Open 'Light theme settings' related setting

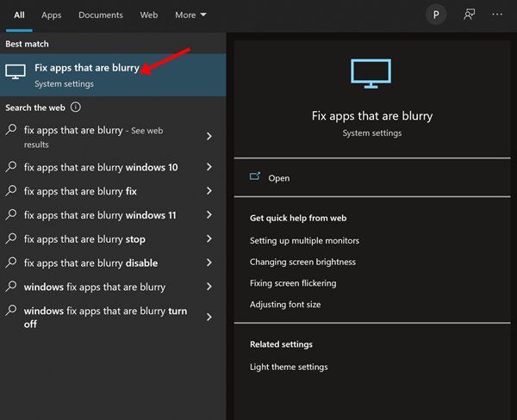(289, 367)
